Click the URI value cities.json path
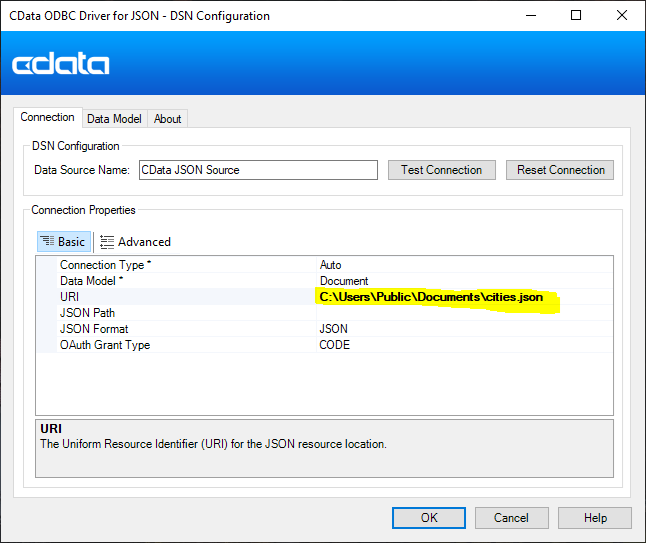Screen dimensions: 646x544 (x=431, y=297)
